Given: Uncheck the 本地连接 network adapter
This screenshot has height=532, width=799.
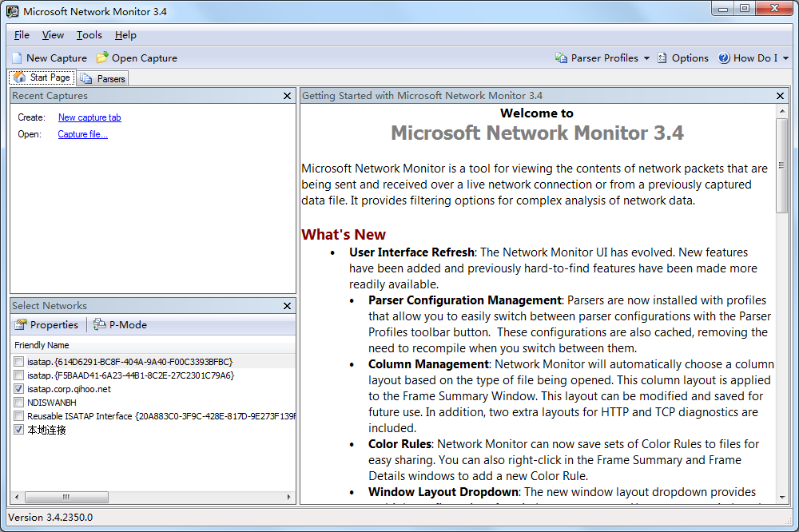Looking at the screenshot, I should point(19,430).
